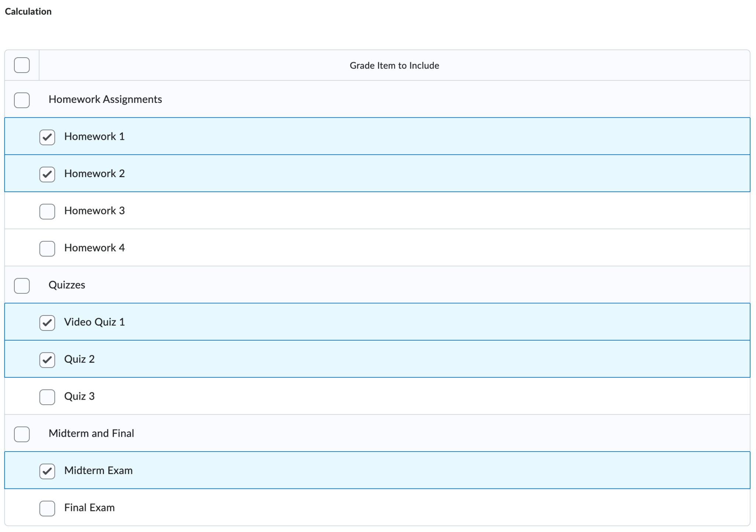
Task: Click the Final Exam row label
Action: pyautogui.click(x=89, y=508)
